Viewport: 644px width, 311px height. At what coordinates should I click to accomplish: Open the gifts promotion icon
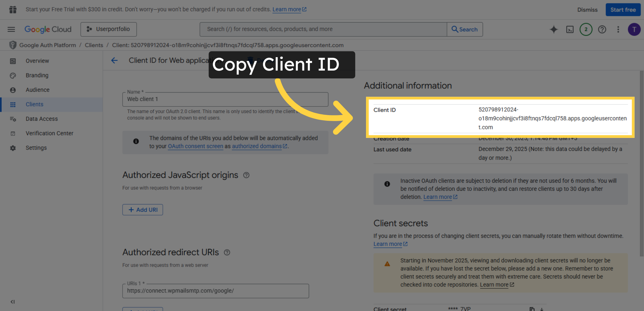tap(13, 9)
